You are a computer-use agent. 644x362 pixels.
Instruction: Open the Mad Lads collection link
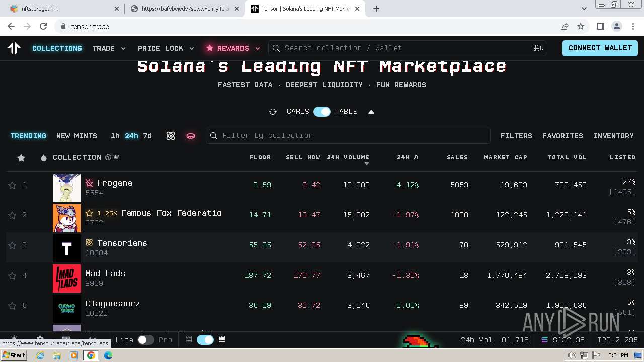(x=105, y=274)
